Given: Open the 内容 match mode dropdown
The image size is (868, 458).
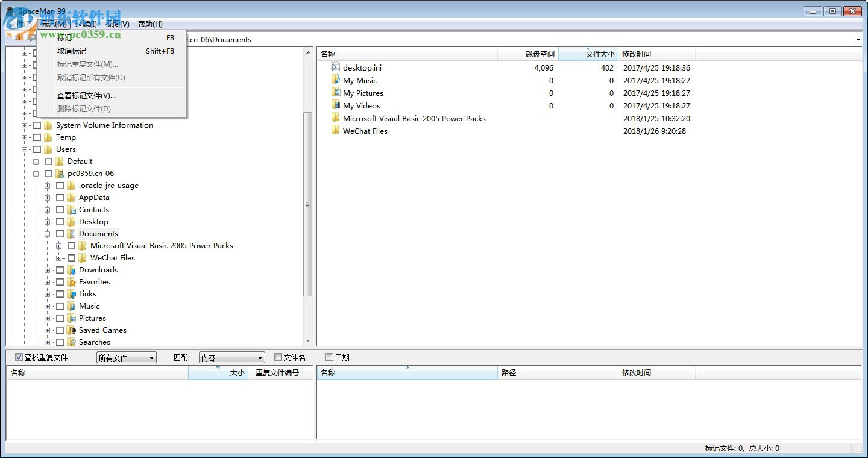Looking at the screenshot, I should click(232, 358).
